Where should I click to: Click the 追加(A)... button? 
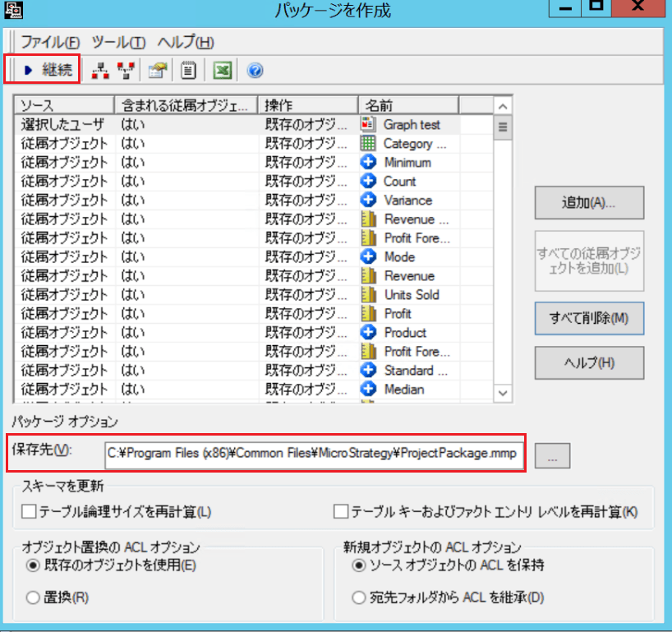click(x=589, y=203)
